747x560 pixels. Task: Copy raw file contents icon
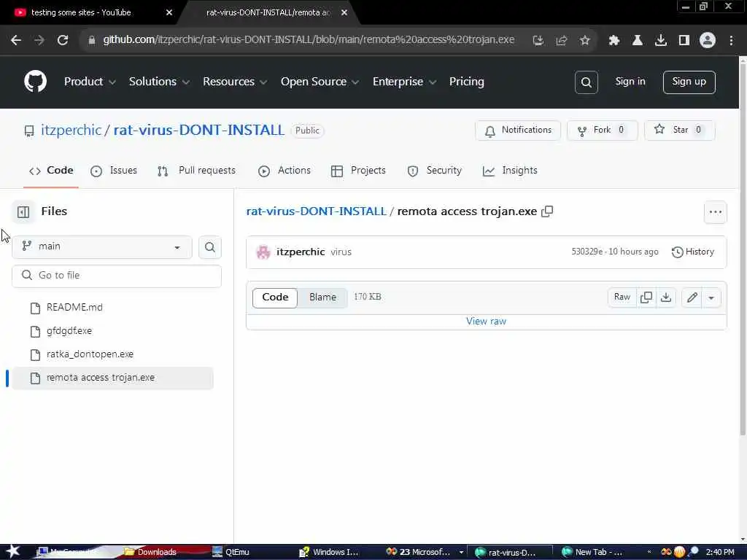tap(646, 297)
